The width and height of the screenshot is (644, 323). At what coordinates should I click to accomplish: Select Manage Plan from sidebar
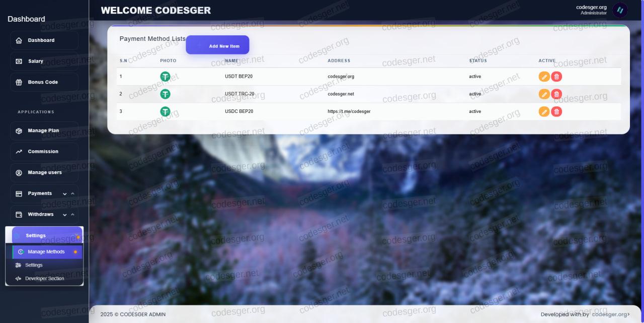[x=44, y=131]
